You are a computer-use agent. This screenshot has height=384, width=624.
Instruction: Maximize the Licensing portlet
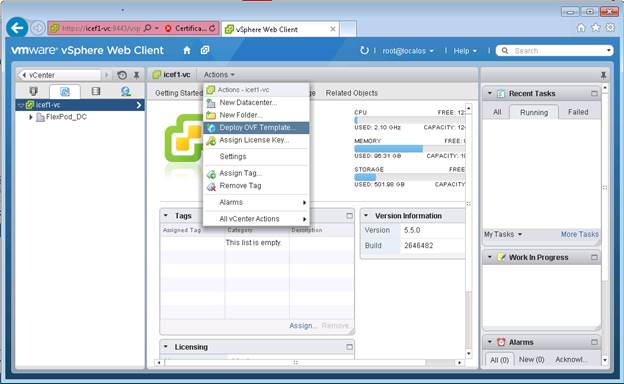(x=349, y=347)
